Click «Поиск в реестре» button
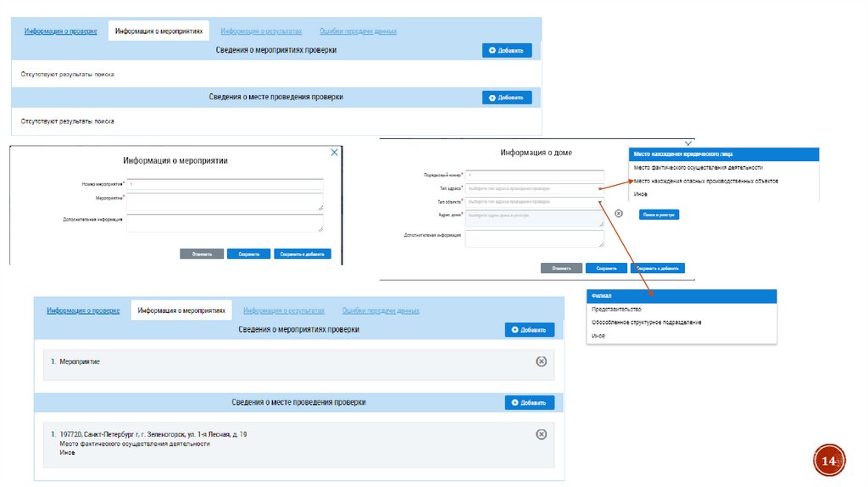The height and width of the screenshot is (487, 868). [x=659, y=215]
